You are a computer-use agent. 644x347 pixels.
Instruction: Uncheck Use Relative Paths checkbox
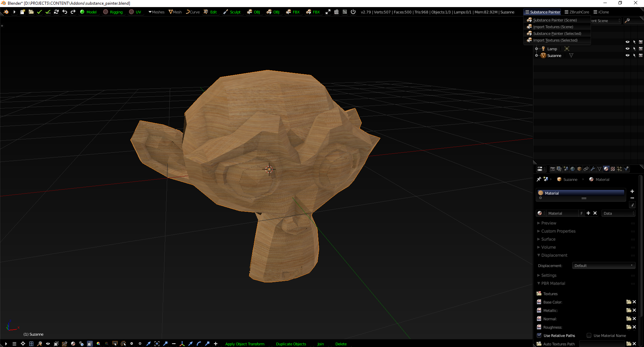[x=539, y=335]
